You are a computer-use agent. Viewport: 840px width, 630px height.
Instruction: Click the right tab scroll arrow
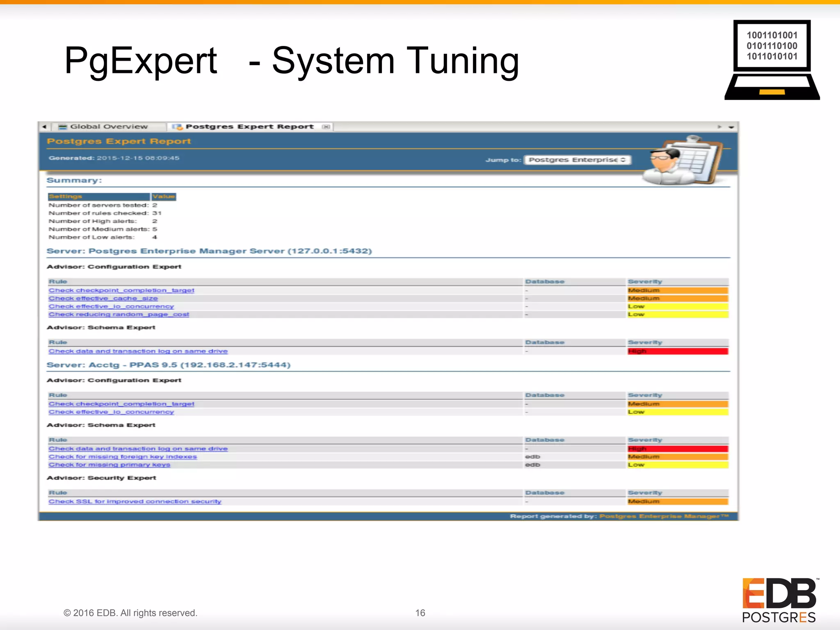pos(719,127)
